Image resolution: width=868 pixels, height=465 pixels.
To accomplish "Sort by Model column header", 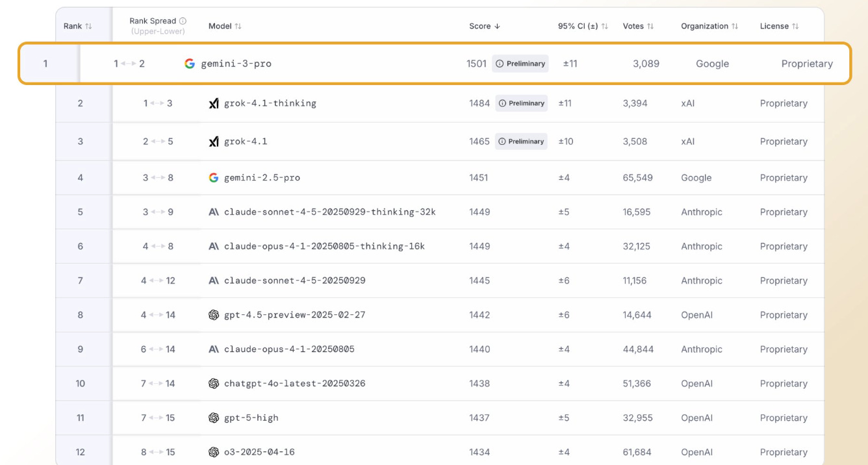I will tap(225, 26).
